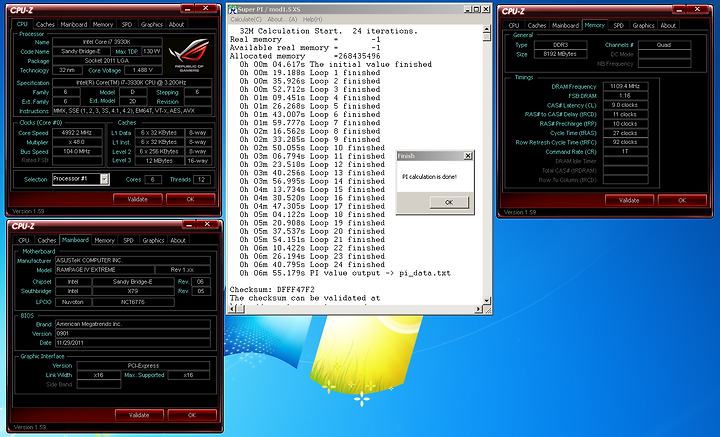Open Processor #1 selection dropdown
The height and width of the screenshot is (437, 720).
pyautogui.click(x=104, y=179)
